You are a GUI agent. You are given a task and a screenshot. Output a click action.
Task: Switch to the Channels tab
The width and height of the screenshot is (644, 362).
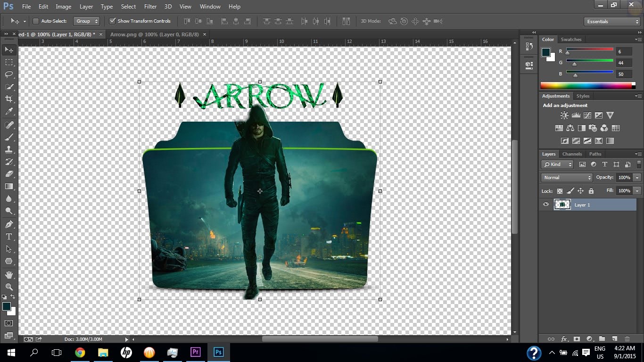[x=572, y=154]
